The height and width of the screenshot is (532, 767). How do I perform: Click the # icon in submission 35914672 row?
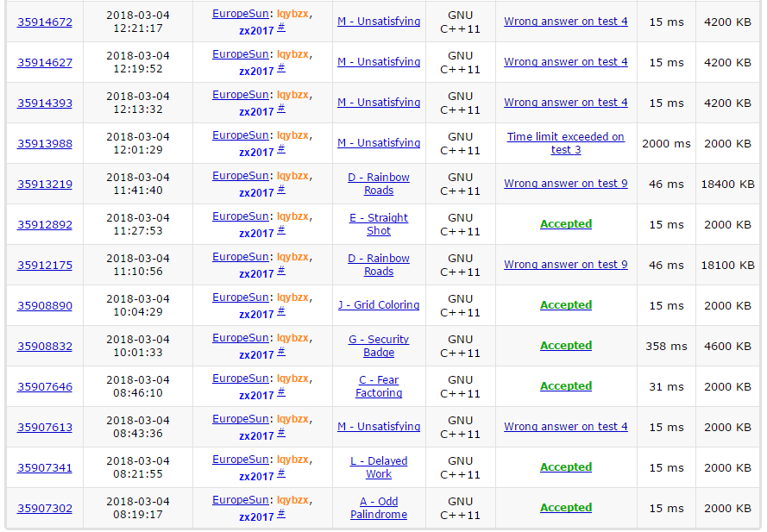pos(281,28)
